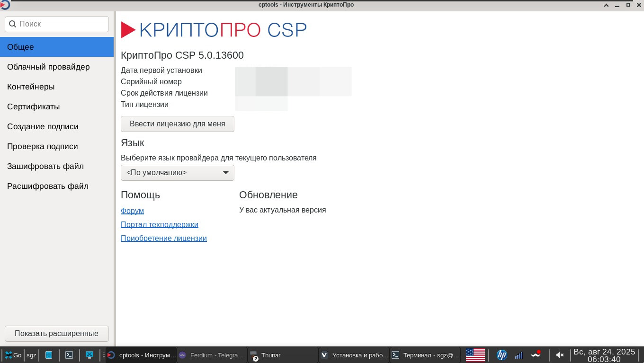
Task: Launch the terminal from the panel launcher
Action: point(69,355)
